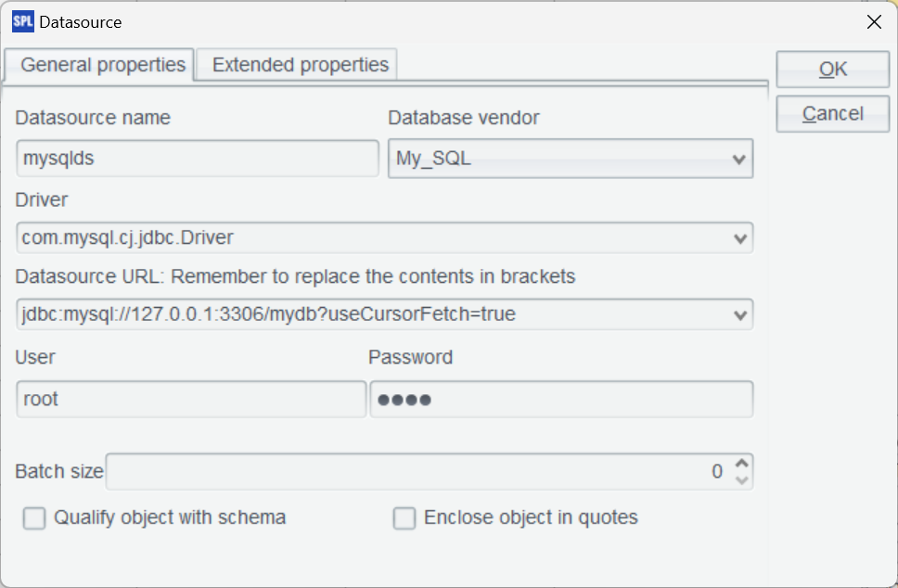Enable Enclose object in quotes
Image resolution: width=898 pixels, height=588 pixels.
[404, 518]
